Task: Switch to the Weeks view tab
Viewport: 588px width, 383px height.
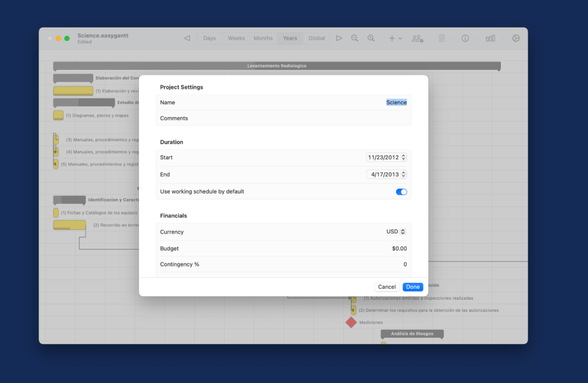Action: point(236,39)
